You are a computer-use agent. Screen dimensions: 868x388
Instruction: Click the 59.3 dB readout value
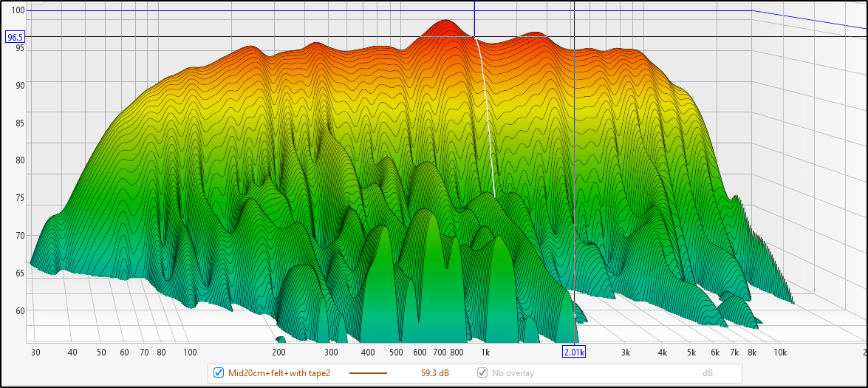[434, 373]
